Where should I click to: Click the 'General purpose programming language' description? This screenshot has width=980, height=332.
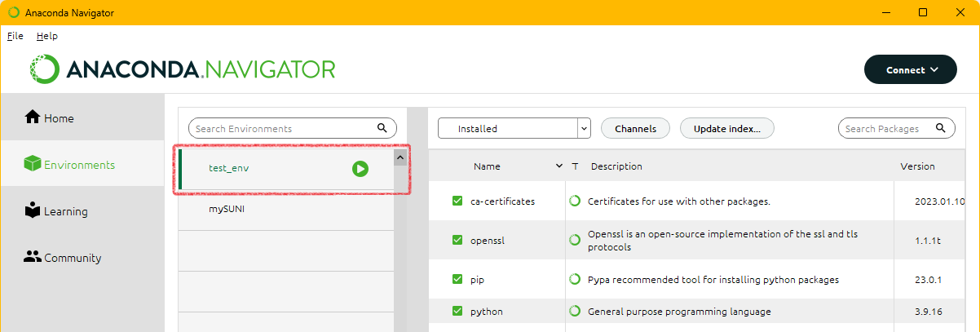[679, 311]
